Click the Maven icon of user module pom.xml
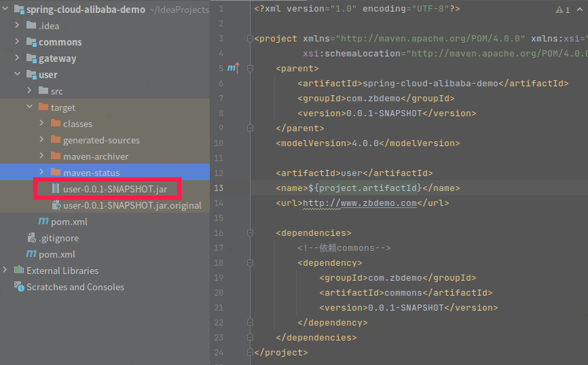 tap(43, 221)
